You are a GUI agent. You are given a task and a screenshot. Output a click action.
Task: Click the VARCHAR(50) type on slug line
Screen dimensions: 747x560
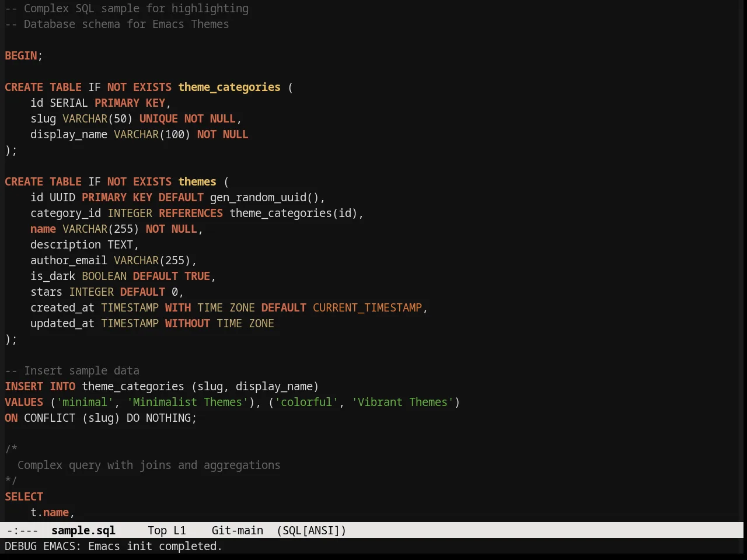tap(97, 118)
